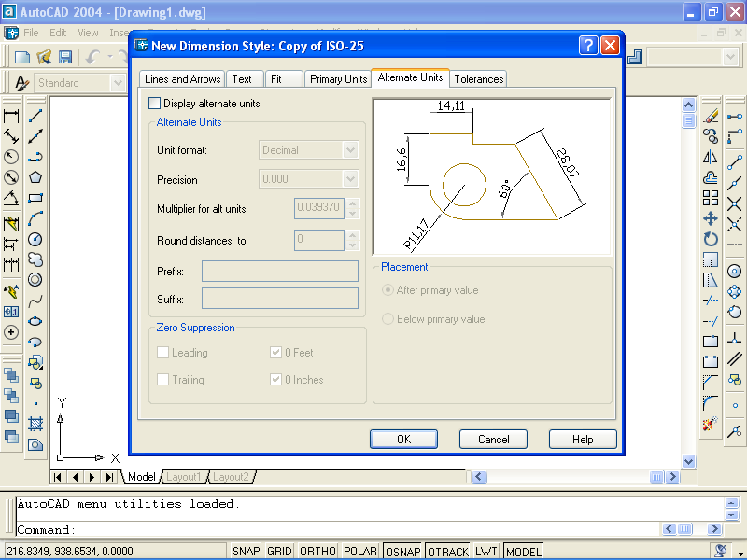Image resolution: width=747 pixels, height=560 pixels.
Task: Toggle OTRACK in the status bar
Action: pyautogui.click(x=448, y=552)
